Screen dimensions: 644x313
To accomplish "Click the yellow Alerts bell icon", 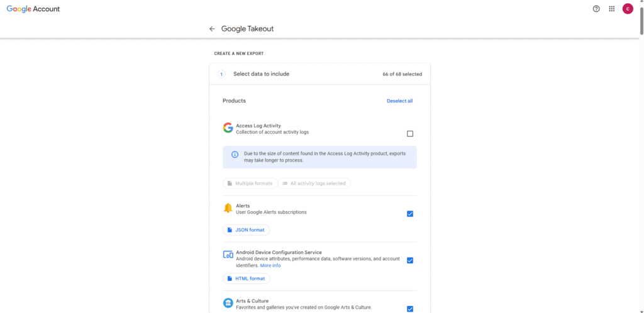I will coord(228,208).
